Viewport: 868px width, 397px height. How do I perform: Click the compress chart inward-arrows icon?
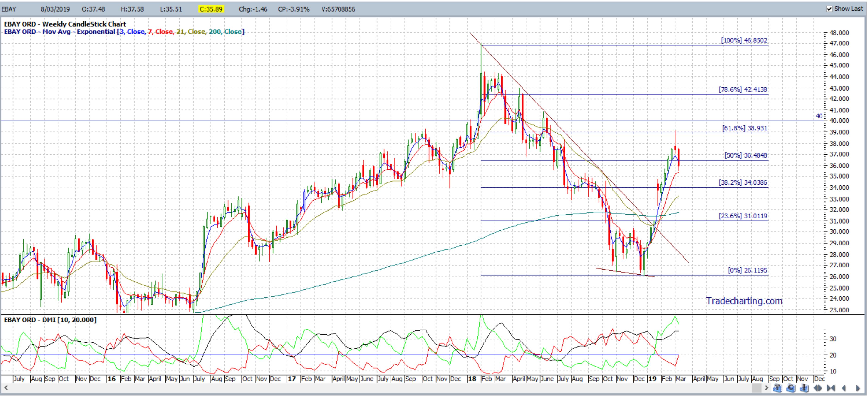(831, 388)
